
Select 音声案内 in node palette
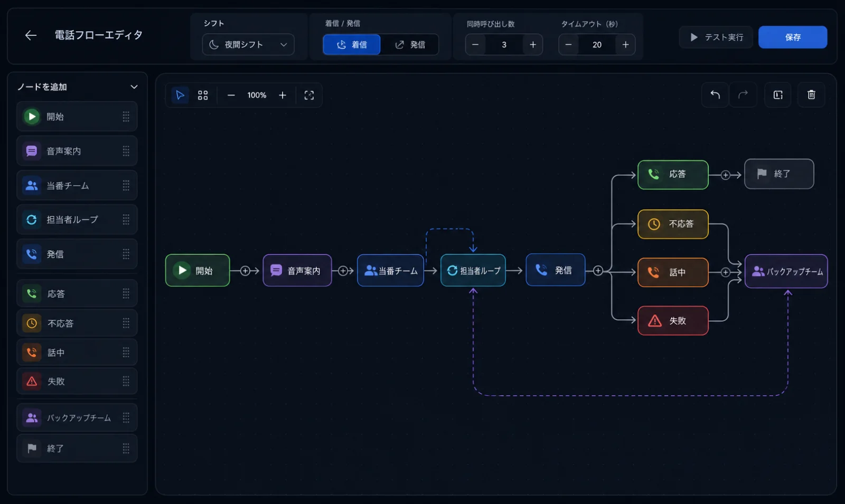pos(77,151)
